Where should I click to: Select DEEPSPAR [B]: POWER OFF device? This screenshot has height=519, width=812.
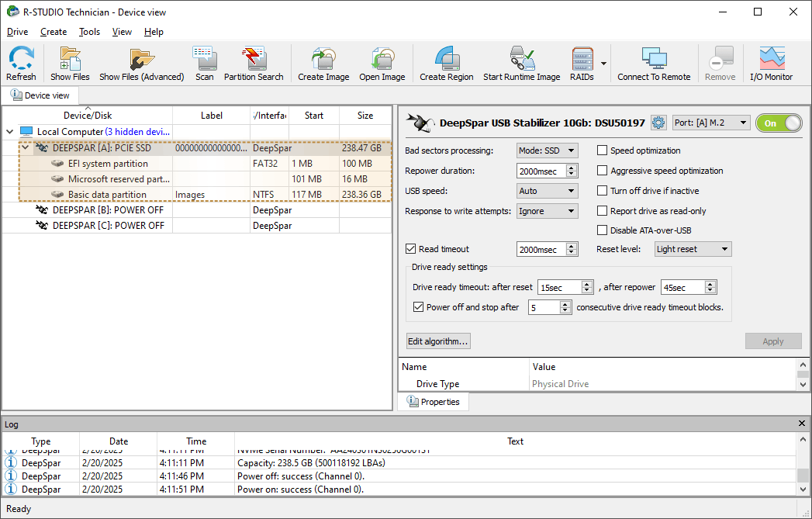pyautogui.click(x=197, y=209)
